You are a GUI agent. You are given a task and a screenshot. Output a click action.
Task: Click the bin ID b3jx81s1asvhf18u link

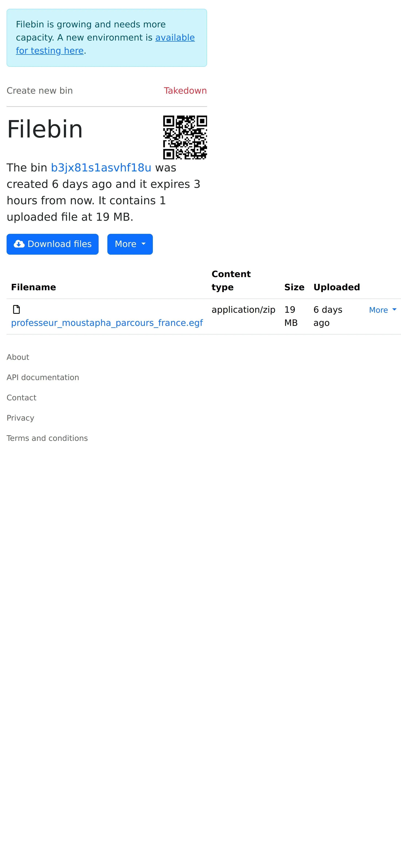pyautogui.click(x=101, y=167)
